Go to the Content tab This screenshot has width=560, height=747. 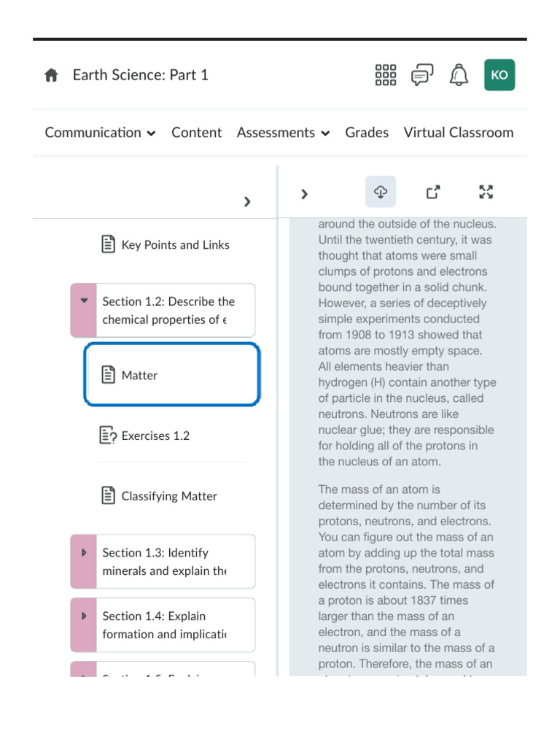click(196, 133)
